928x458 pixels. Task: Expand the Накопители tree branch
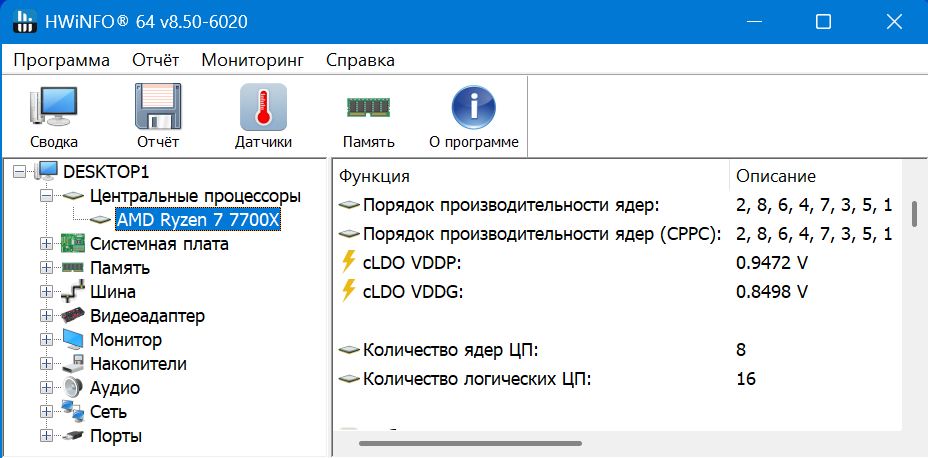click(x=46, y=363)
